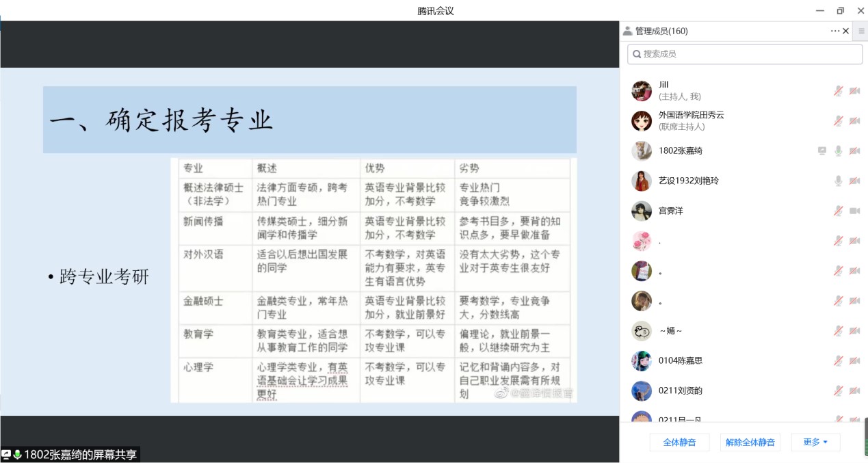Image resolution: width=868 pixels, height=463 pixels.
Task: Open the three-dots menu in member panel header
Action: point(834,31)
